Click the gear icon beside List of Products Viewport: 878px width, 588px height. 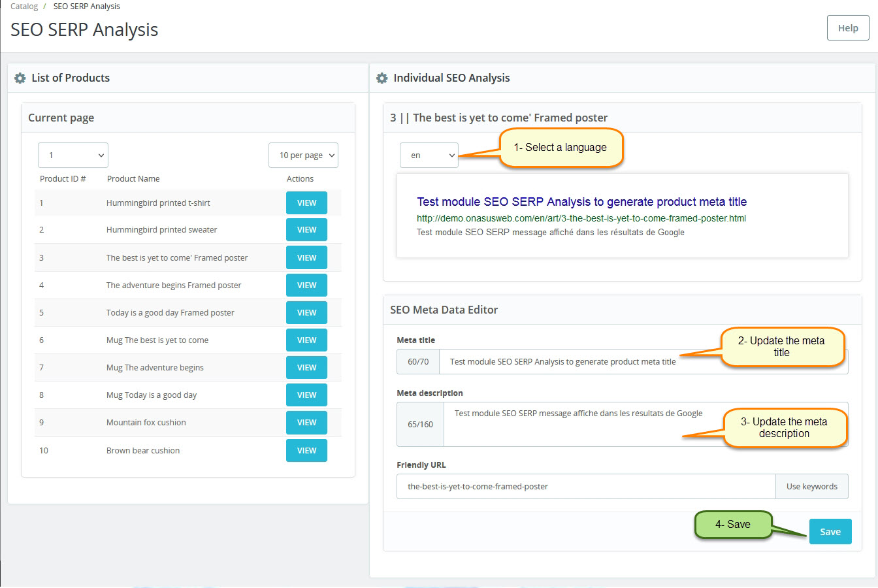coord(20,78)
